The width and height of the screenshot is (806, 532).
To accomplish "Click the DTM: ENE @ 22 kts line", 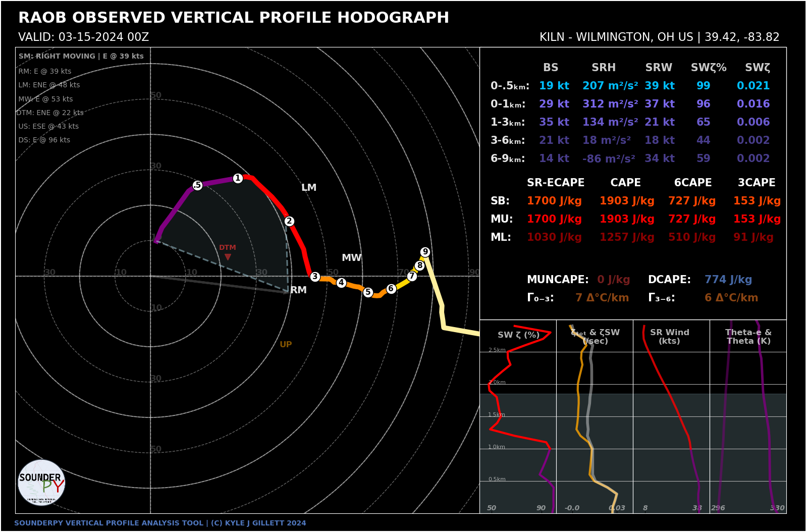I will 50,113.
